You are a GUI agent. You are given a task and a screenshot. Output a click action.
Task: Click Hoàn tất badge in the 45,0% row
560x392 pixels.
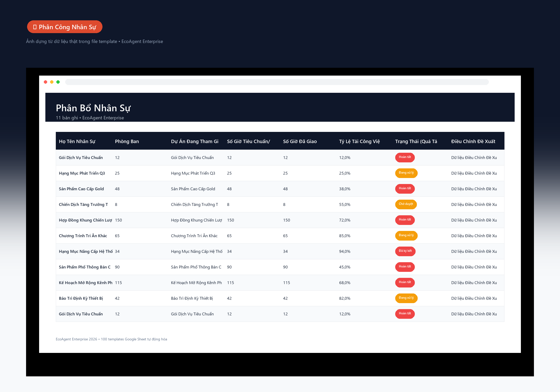[405, 267]
